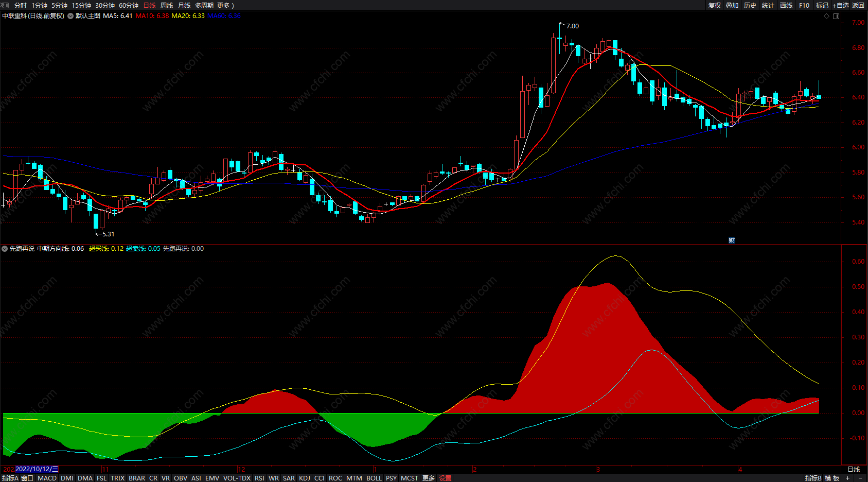This screenshot has width=868, height=482.
Task: Select the EMV indicator tab
Action: [212, 478]
